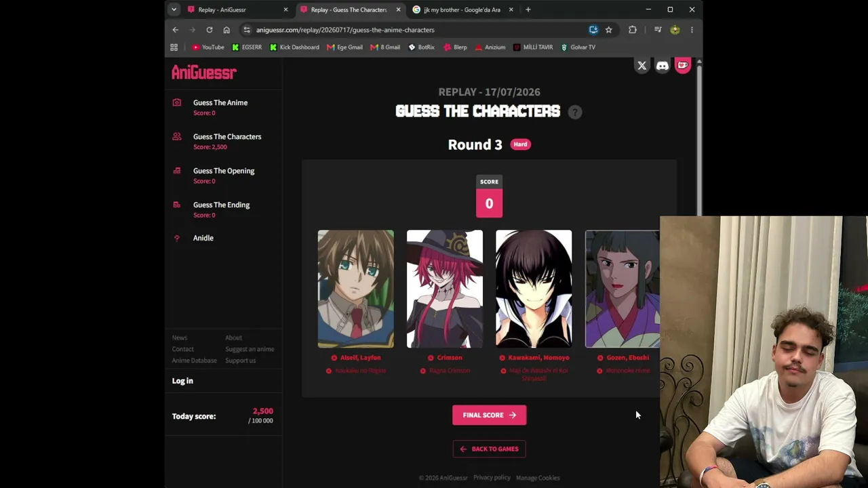Open the Discord server icon
This screenshot has height=488, width=868.
tap(663, 66)
